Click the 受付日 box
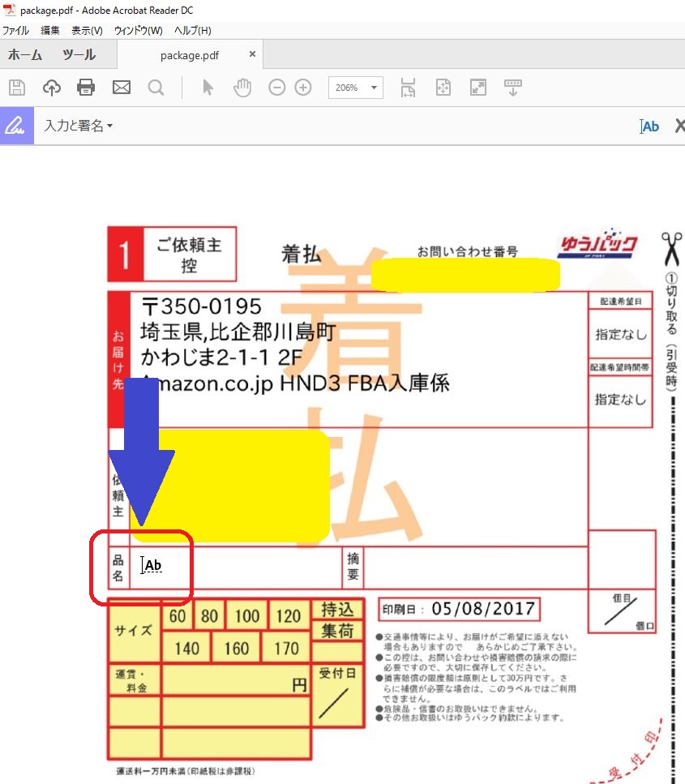 [x=337, y=695]
